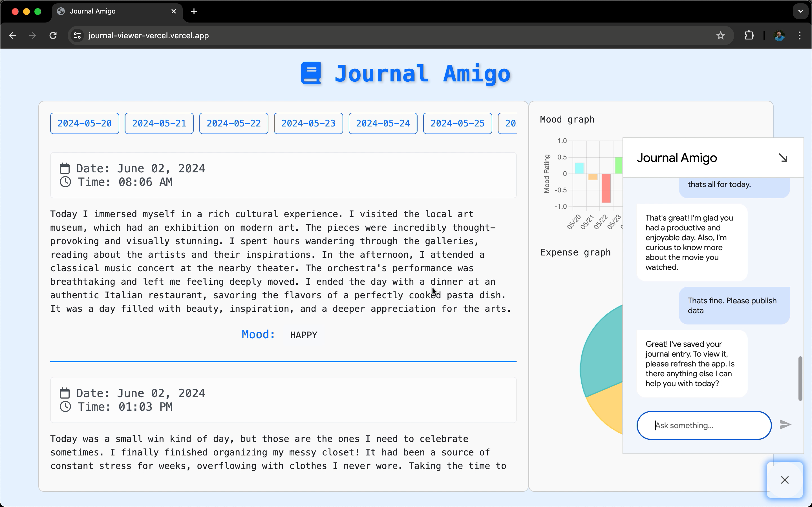Close the chat widget with the X button
This screenshot has width=812, height=507.
tap(784, 480)
